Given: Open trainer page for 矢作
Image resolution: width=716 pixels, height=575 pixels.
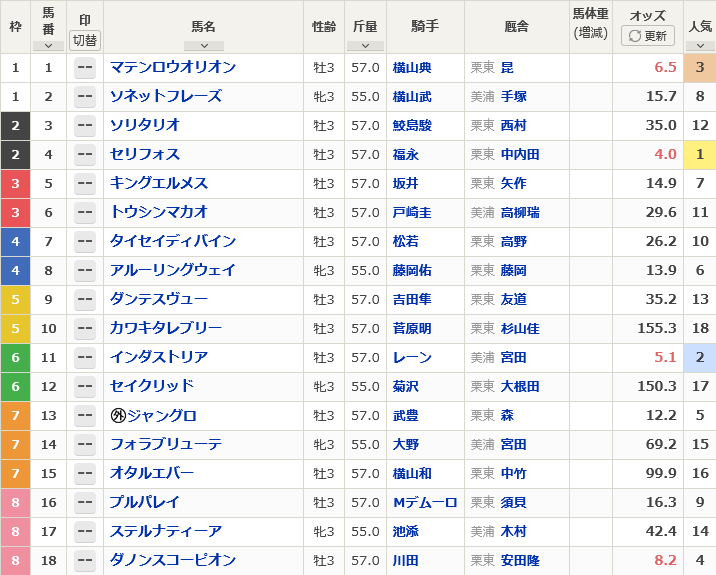Looking at the screenshot, I should point(514,183).
